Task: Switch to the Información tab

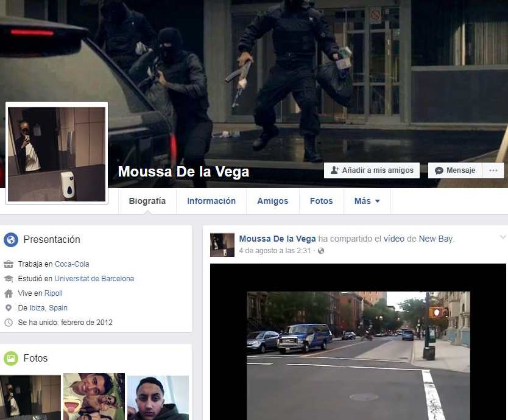Action: (211, 201)
